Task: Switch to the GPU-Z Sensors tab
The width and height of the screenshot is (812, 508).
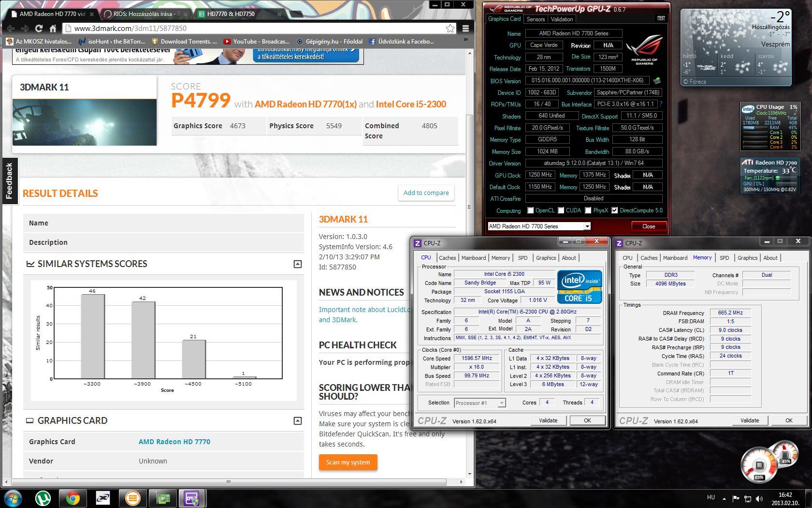Action: coord(536,19)
